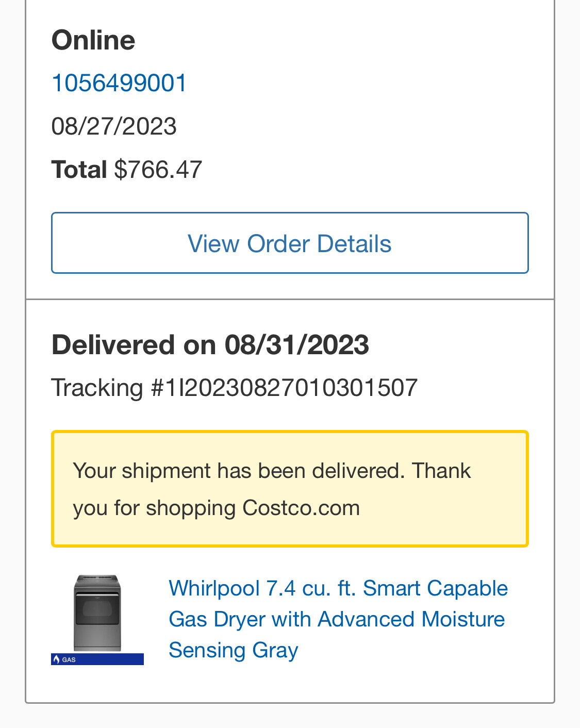Screen dimensions: 580x728
Task: Click the order total amount $766.47
Action: coord(158,170)
